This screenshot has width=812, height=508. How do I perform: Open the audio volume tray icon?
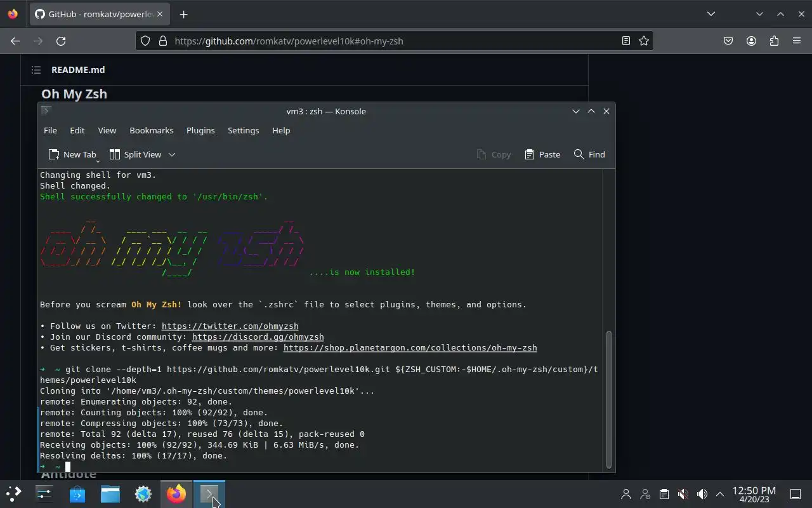pyautogui.click(x=702, y=494)
